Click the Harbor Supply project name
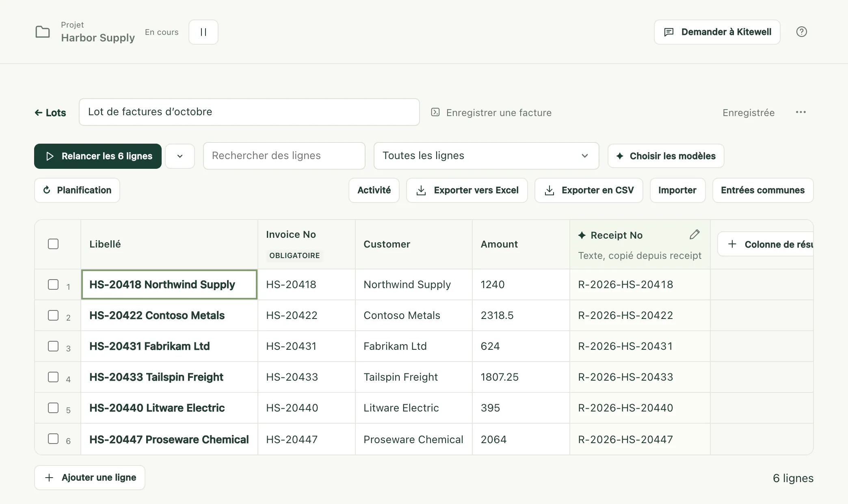Screen dimensions: 848x504 pyautogui.click(x=98, y=38)
